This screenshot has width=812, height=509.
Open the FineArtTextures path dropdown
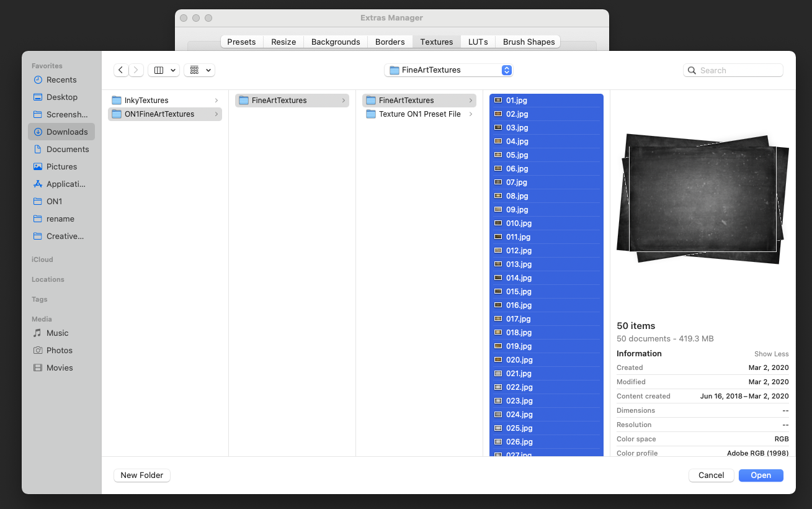pyautogui.click(x=448, y=70)
